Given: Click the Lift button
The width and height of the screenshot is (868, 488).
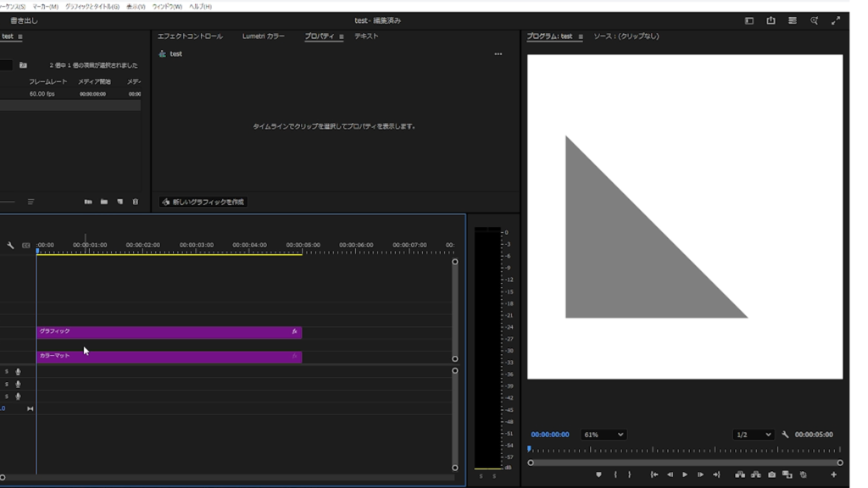Looking at the screenshot, I should click(x=739, y=474).
